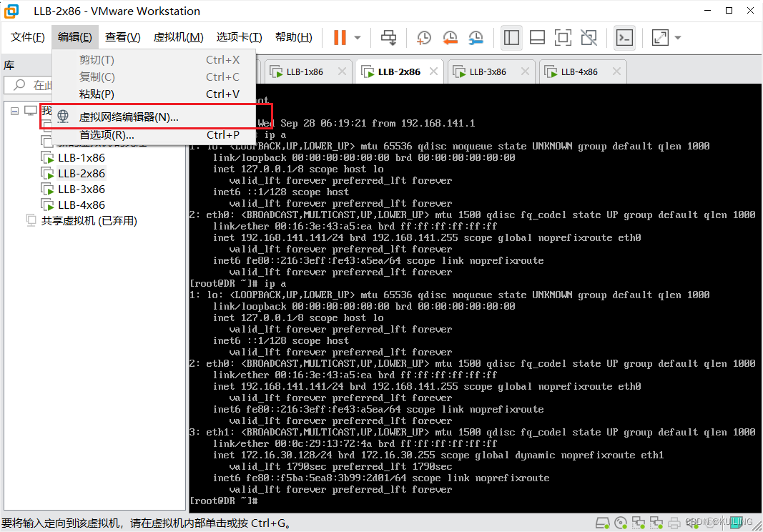The image size is (763, 532).
Task: Click the 库 library panel header
Action: (9, 65)
